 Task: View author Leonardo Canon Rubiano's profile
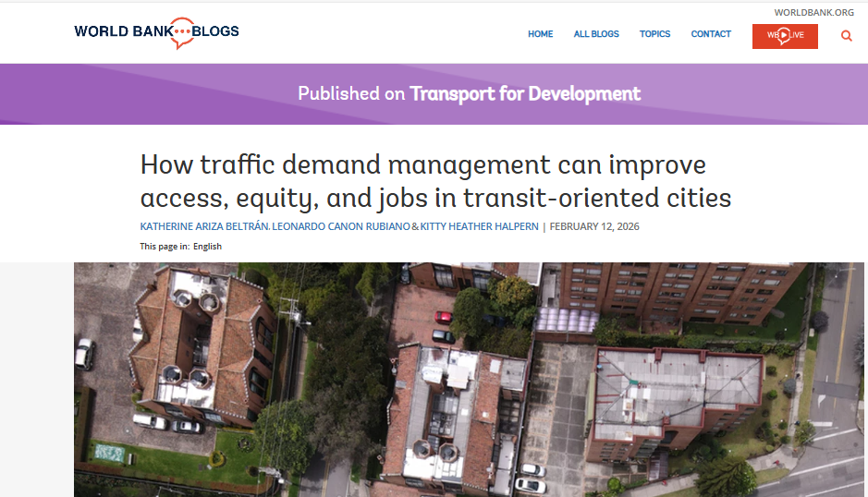pos(341,226)
